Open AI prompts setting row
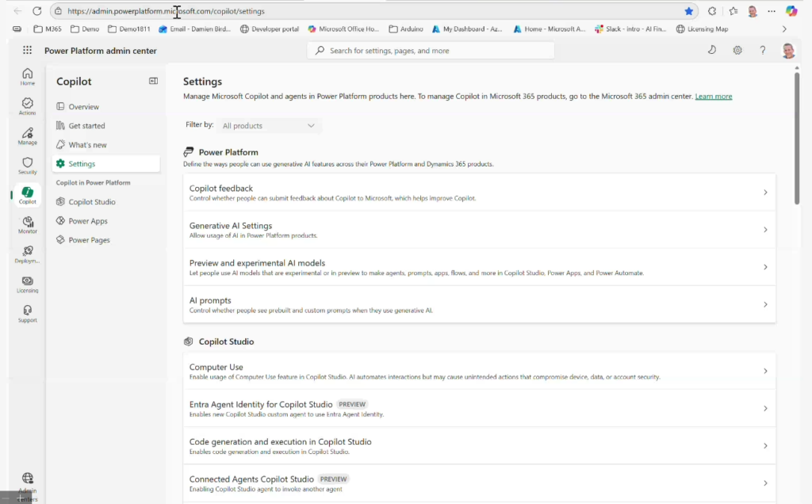The height and width of the screenshot is (504, 812). (x=479, y=304)
